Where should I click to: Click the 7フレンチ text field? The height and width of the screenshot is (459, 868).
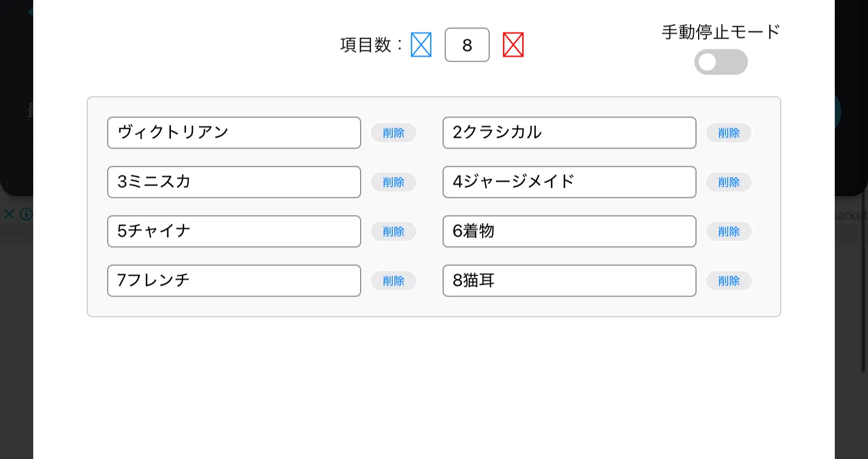click(x=234, y=281)
